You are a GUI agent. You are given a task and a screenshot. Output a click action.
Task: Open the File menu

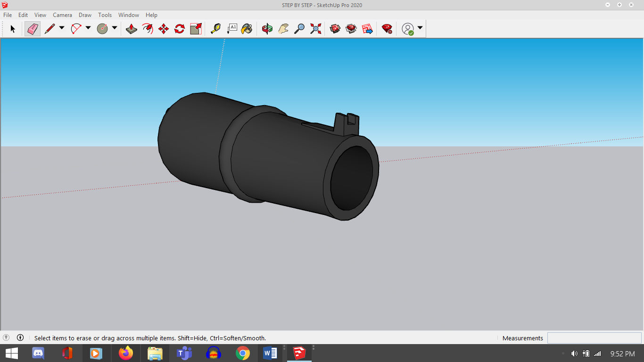coord(8,15)
